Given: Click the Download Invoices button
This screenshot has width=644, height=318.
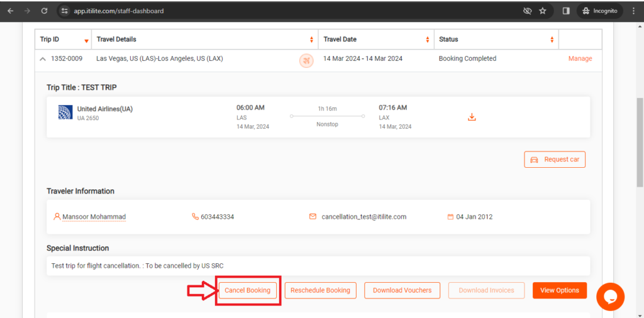Looking at the screenshot, I should point(486,290).
